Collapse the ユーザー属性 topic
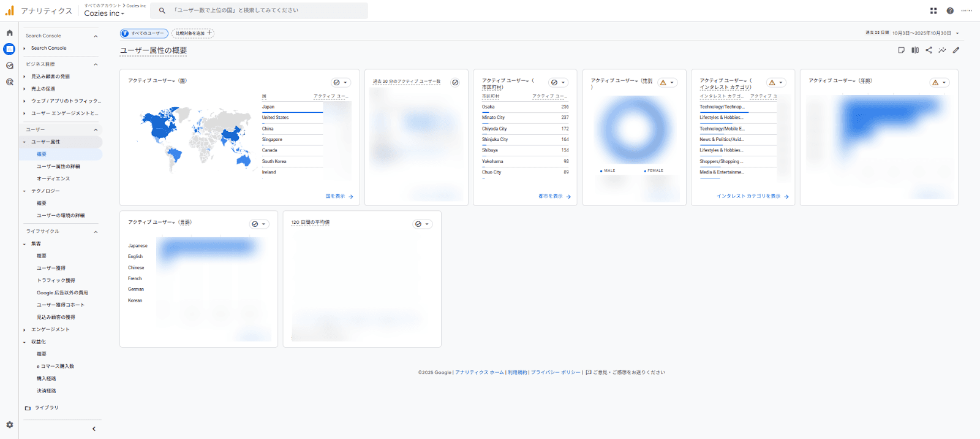Image resolution: width=980 pixels, height=439 pixels. [24, 142]
